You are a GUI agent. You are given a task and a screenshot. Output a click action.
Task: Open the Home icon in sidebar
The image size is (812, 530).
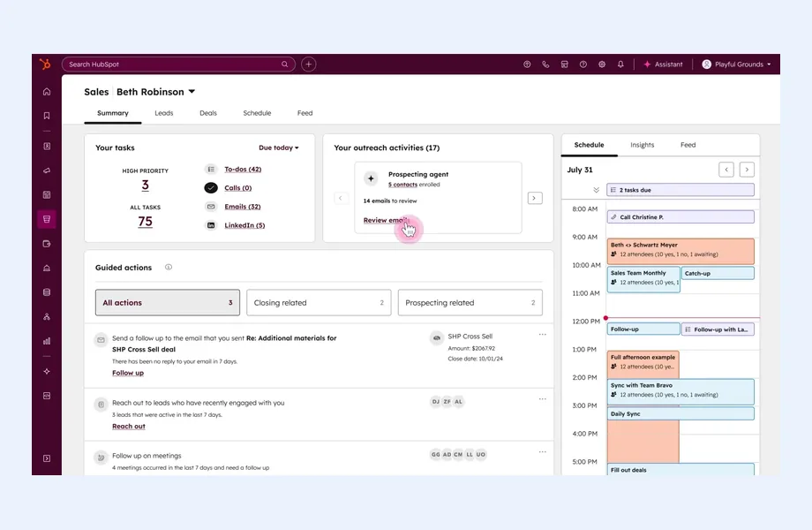click(x=47, y=92)
